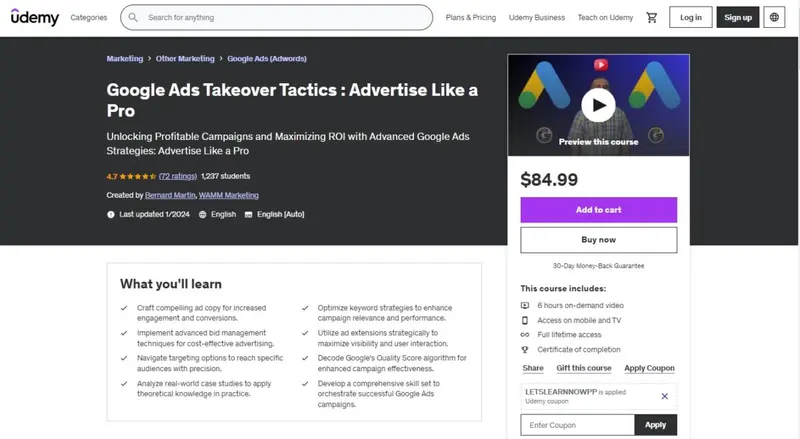
Task: Click Access on mobile and TV text
Action: (x=579, y=320)
